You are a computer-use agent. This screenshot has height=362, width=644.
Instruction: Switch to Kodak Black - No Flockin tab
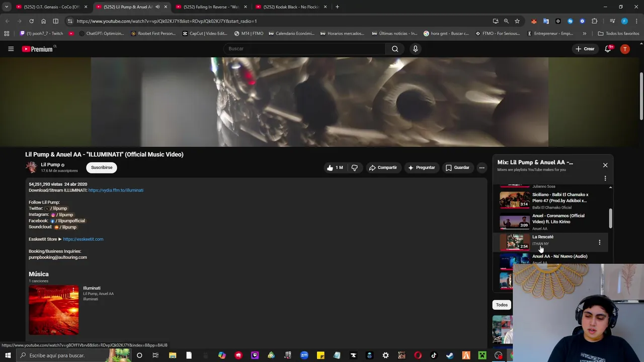point(291,7)
